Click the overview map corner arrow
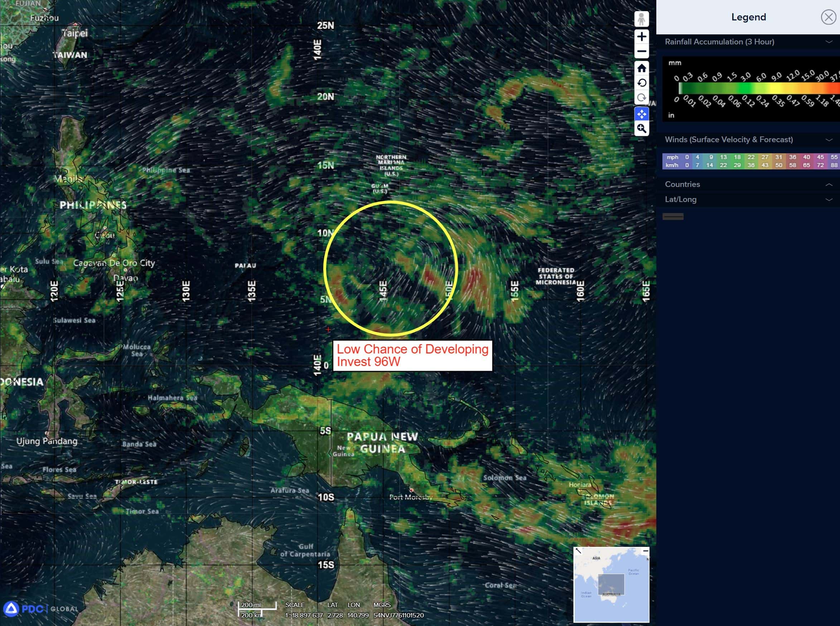The image size is (840, 626). tap(578, 551)
